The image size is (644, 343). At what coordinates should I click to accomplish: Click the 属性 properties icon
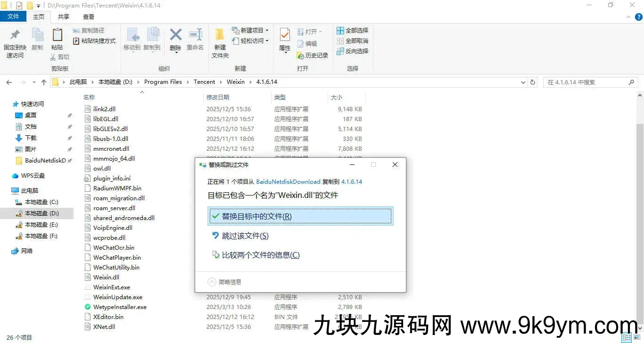[285, 35]
